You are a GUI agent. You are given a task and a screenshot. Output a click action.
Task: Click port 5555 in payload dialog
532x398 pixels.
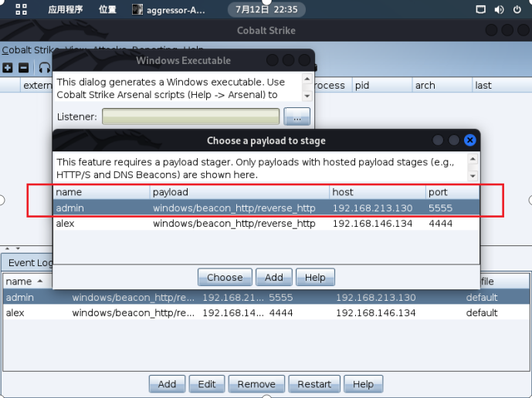[440, 207]
